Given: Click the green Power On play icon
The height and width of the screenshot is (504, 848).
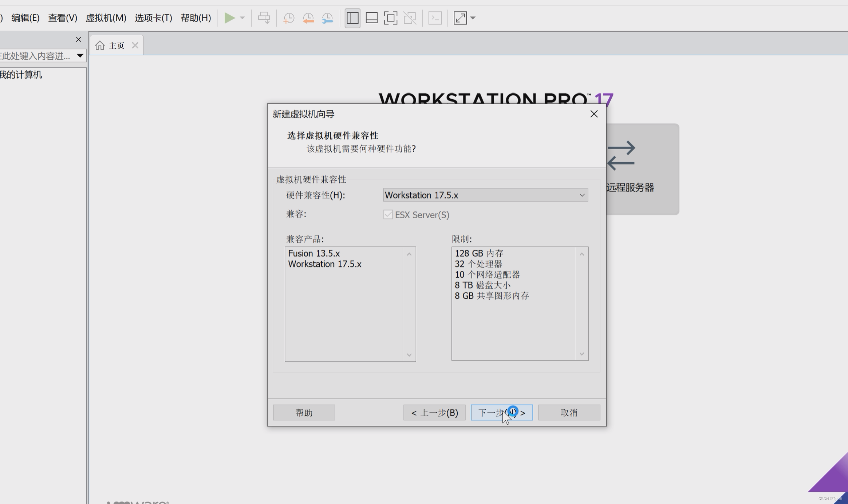Looking at the screenshot, I should [229, 18].
